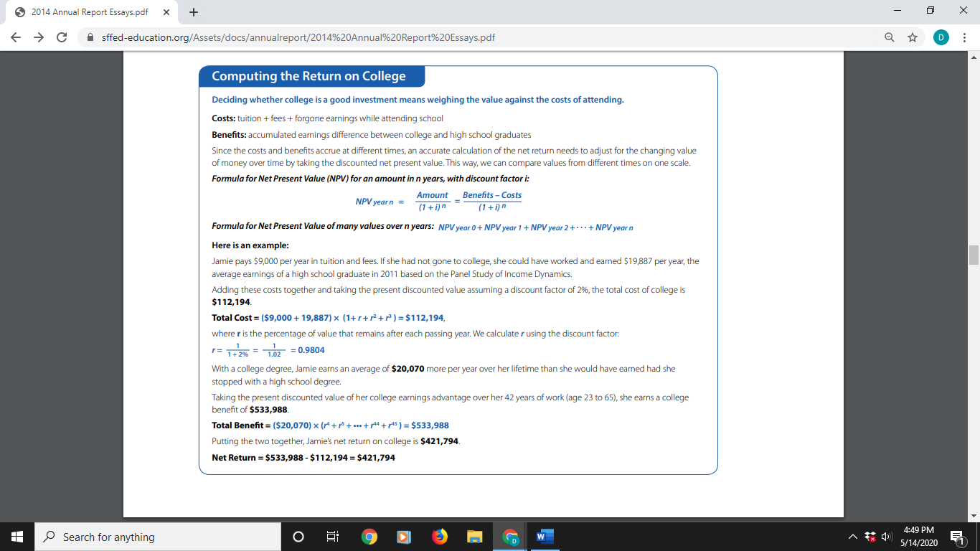Open the Action Center notifications

(x=959, y=537)
